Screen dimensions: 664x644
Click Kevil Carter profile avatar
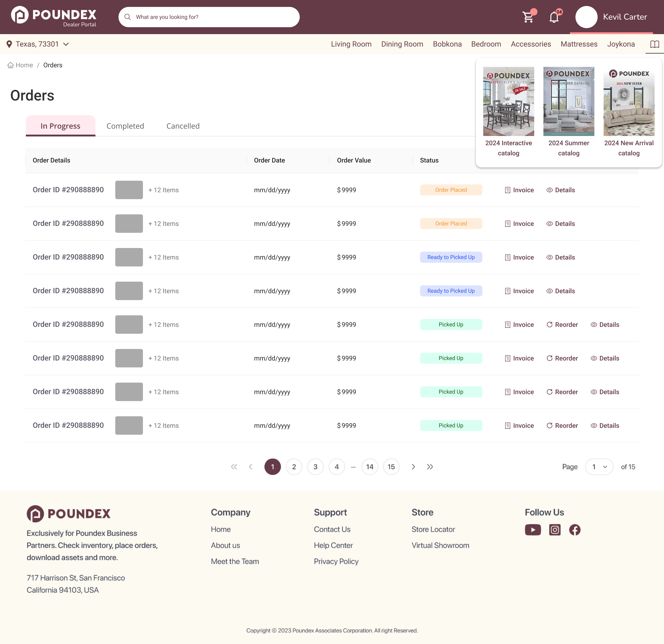click(x=586, y=17)
